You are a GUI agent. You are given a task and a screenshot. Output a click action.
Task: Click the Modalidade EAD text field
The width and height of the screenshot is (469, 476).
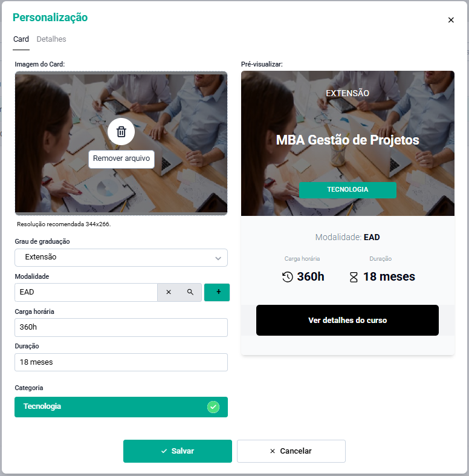(86, 292)
